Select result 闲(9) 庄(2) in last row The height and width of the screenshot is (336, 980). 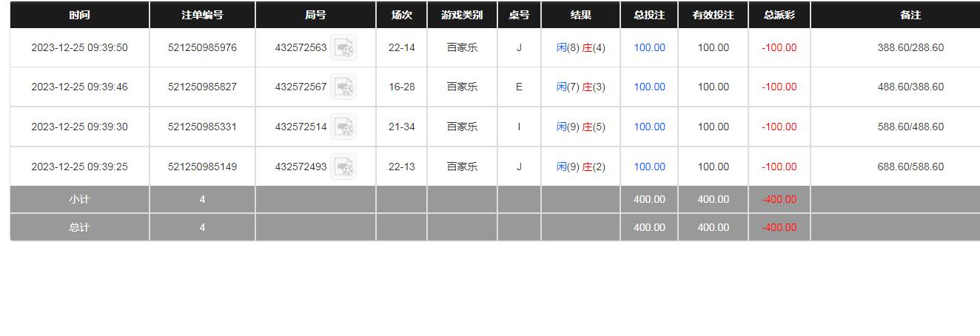tap(580, 167)
